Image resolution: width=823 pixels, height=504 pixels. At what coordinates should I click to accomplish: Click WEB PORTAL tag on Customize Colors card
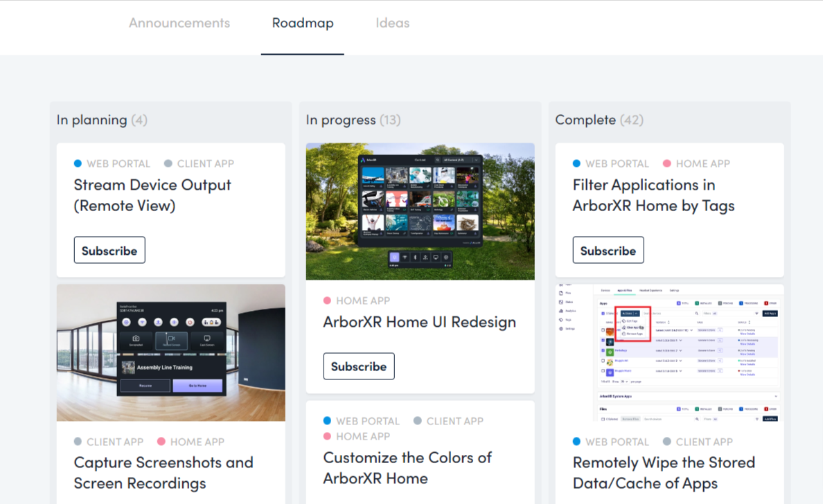coord(362,421)
